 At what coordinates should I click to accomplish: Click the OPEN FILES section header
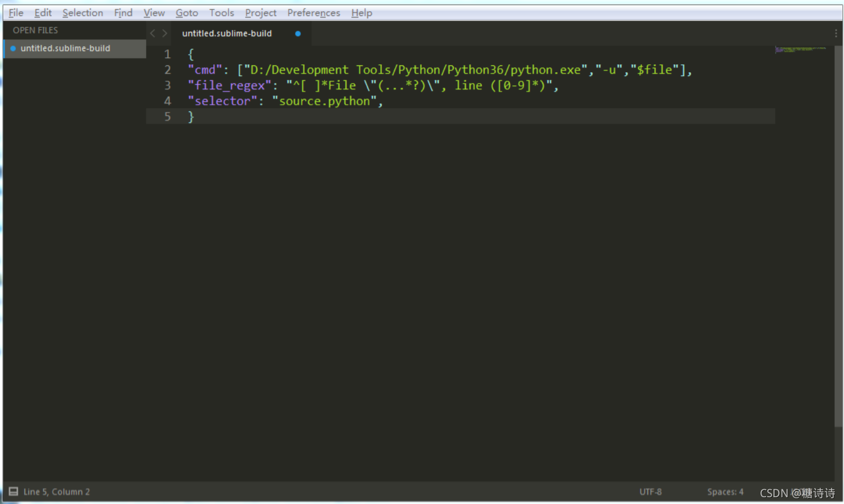point(35,30)
